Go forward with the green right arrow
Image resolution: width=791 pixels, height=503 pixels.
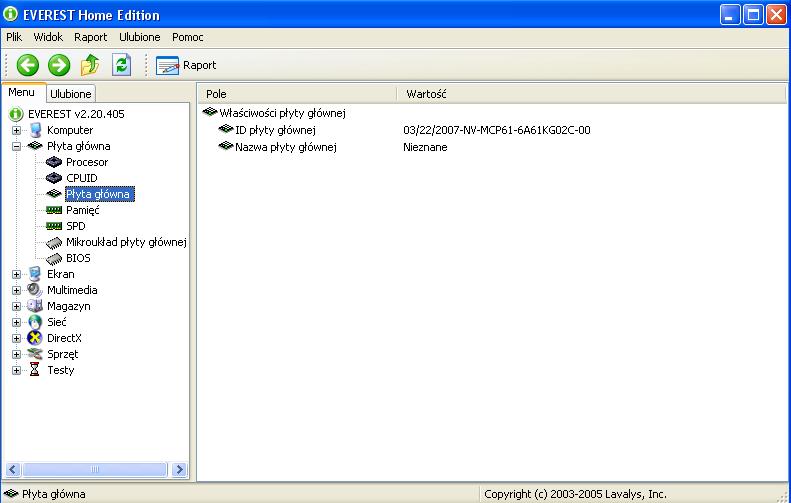59,65
